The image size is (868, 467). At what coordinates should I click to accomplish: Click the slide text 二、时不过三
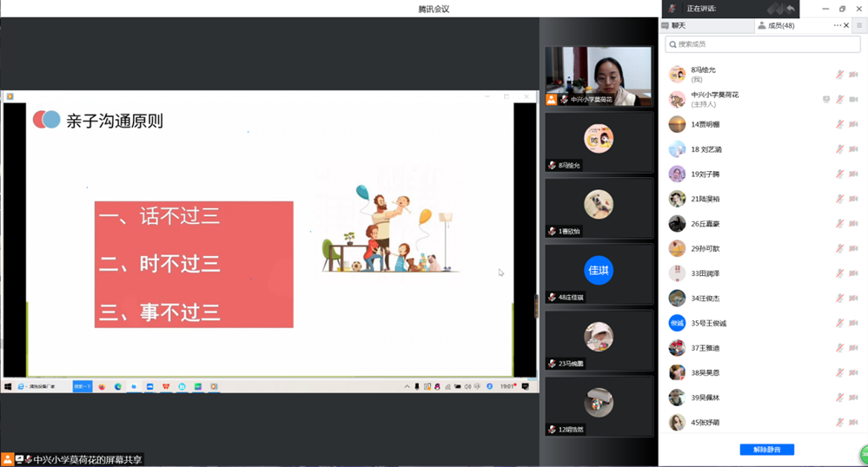(x=159, y=263)
